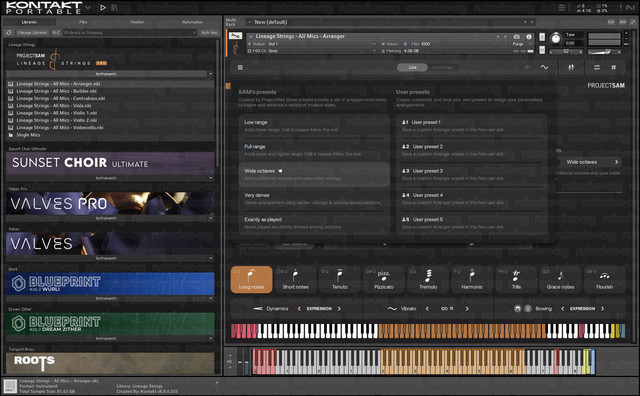This screenshot has width=640, height=396.
Task: Activate the Grace notes articulation
Action: tap(560, 279)
